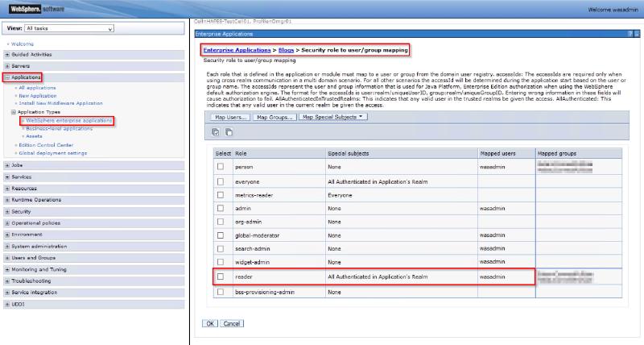Viewport: 644px width, 345px height.
Task: Click the Mapped users column header
Action: pos(497,153)
